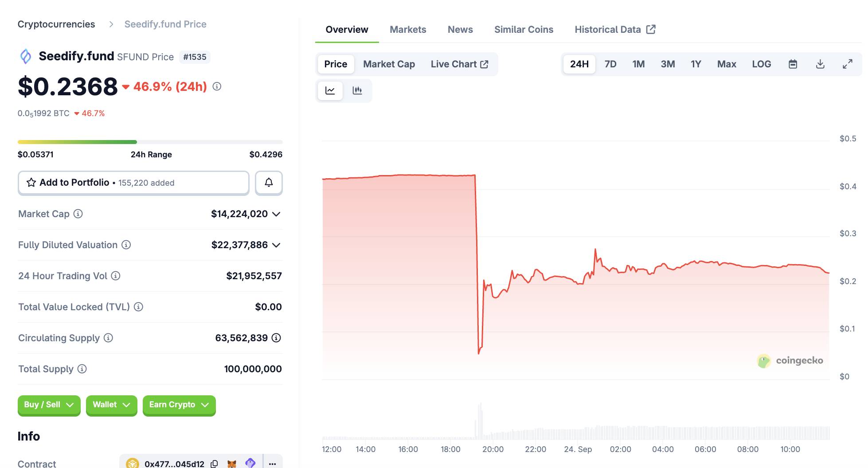
Task: Open the Overview tab
Action: click(347, 30)
